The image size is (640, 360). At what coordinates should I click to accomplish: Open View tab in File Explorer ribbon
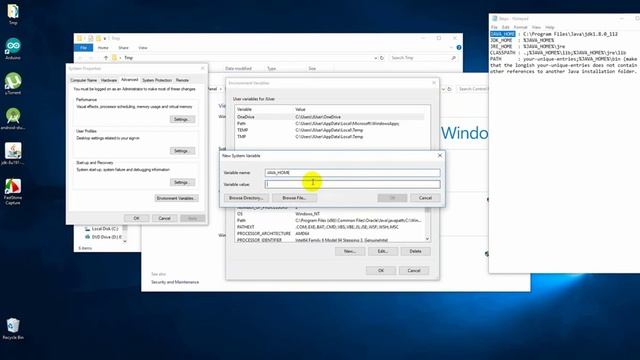(142, 48)
